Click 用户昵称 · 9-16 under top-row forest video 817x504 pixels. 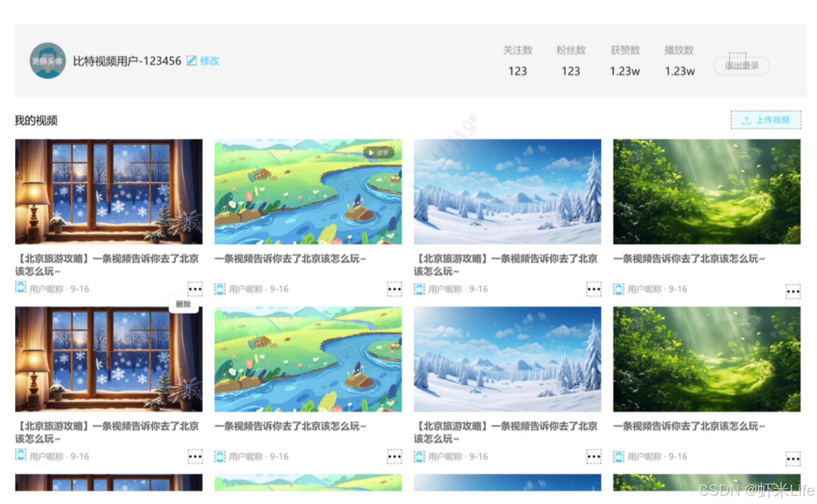[x=657, y=289]
